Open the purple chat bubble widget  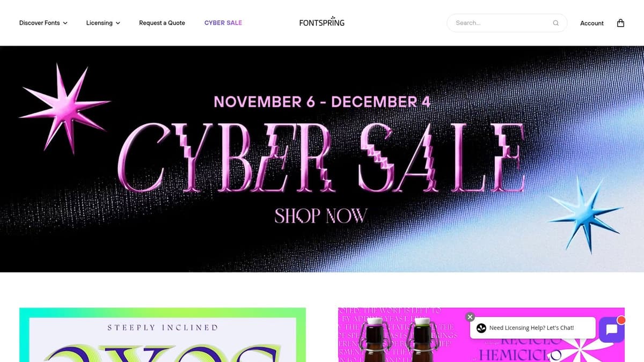(x=612, y=329)
